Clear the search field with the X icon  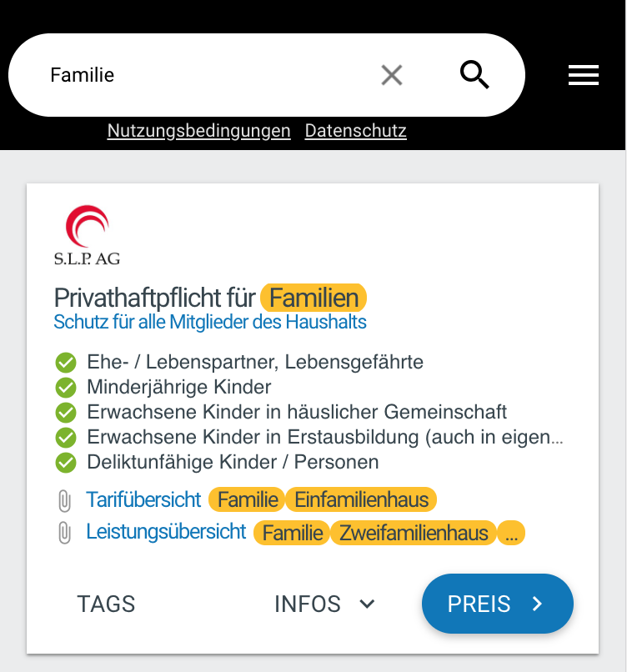point(392,75)
